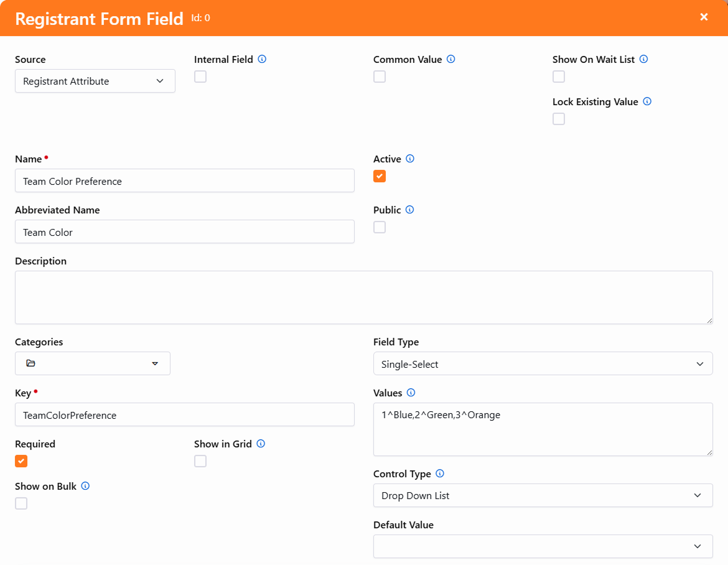Open the Control Type Drop Down List selector
The image size is (728, 565).
pyautogui.click(x=543, y=496)
